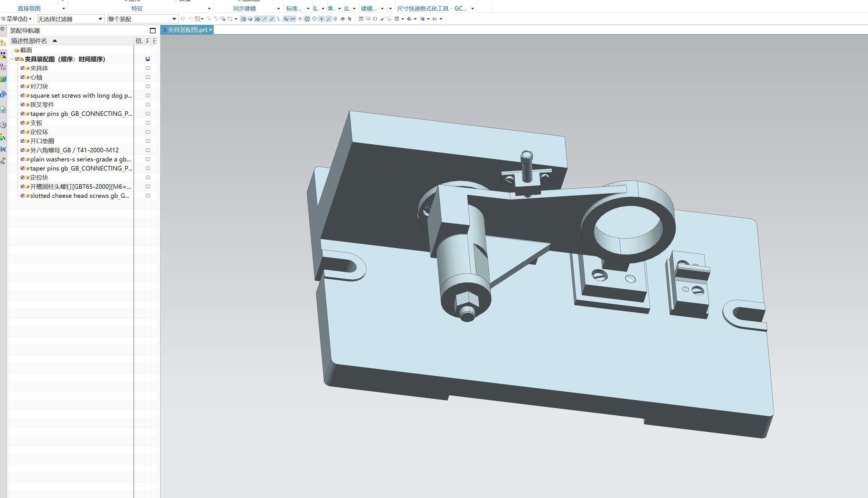Toggle the snap to intersection point icon
868x498 pixels.
click(300, 19)
